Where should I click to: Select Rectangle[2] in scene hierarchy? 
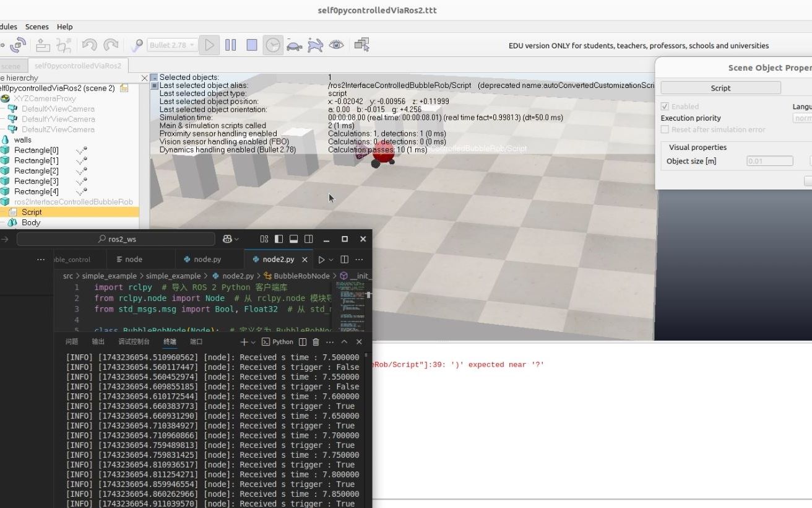tap(36, 171)
